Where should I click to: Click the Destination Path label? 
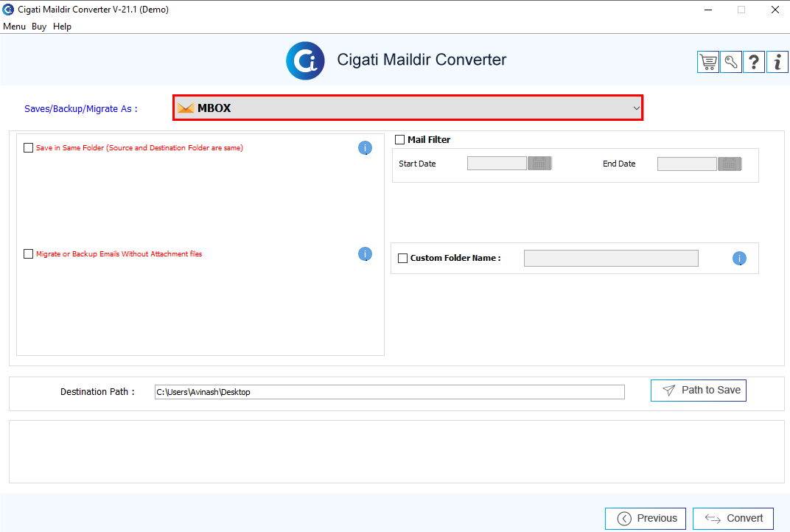click(97, 391)
